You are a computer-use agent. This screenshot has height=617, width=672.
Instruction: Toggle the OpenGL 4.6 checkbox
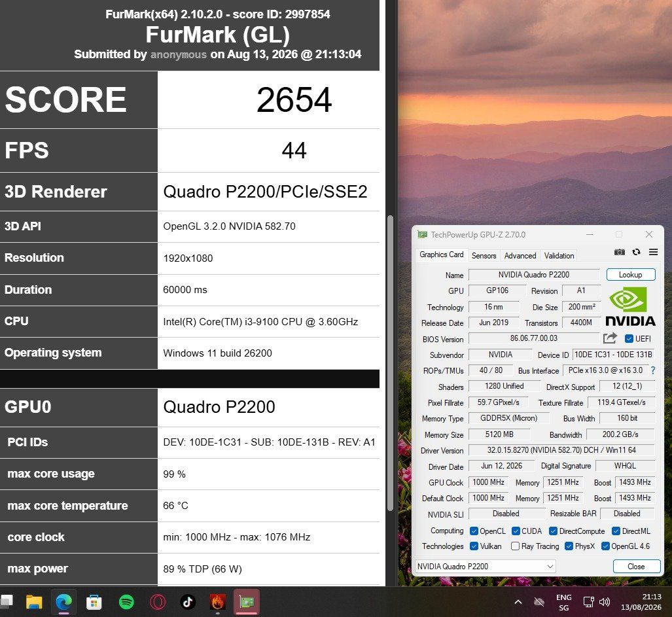point(605,546)
